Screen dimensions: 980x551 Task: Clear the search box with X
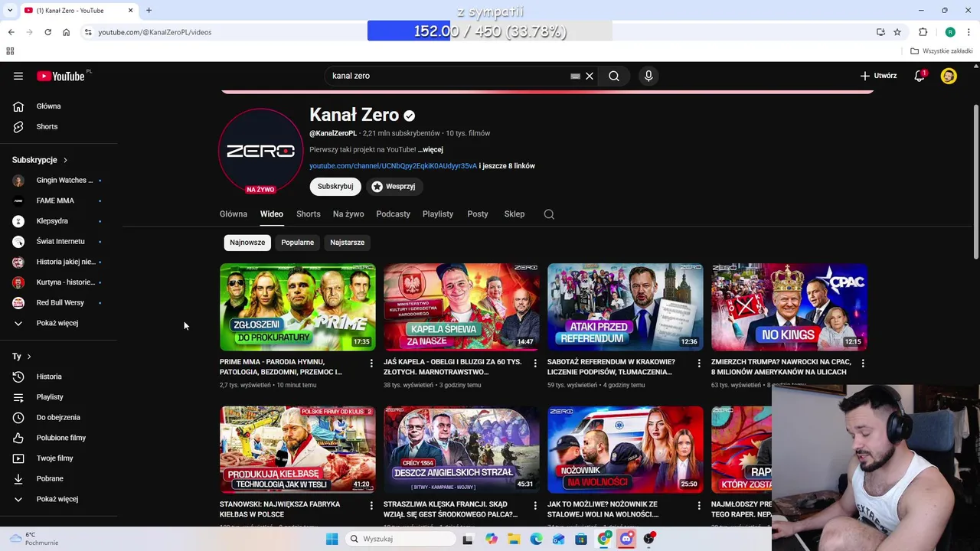coord(590,76)
